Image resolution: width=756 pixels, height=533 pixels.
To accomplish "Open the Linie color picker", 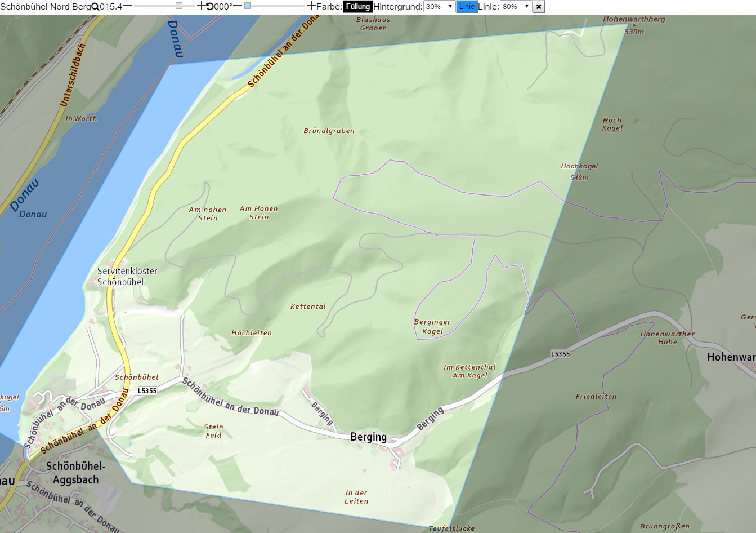I will (467, 7).
